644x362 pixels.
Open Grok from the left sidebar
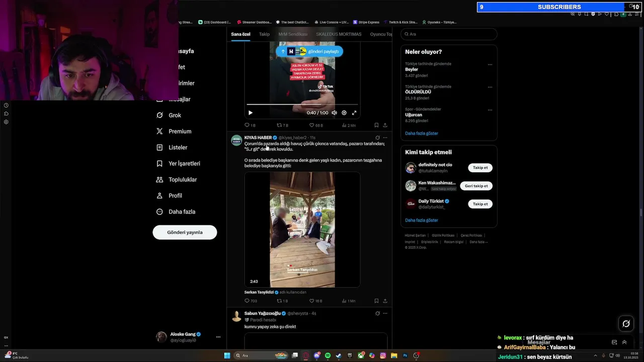click(169, 115)
